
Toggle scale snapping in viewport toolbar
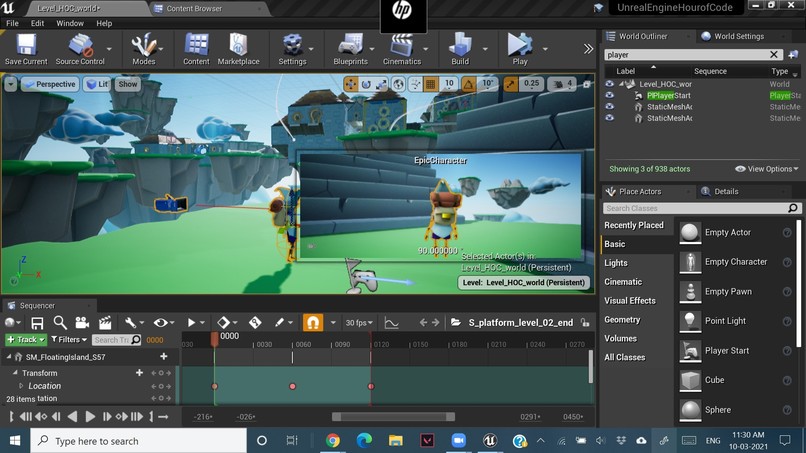pos(510,84)
